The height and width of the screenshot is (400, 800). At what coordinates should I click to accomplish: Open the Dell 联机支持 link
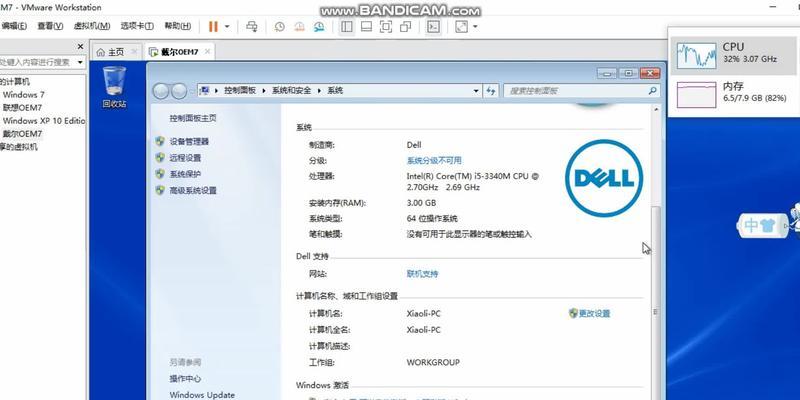click(422, 273)
